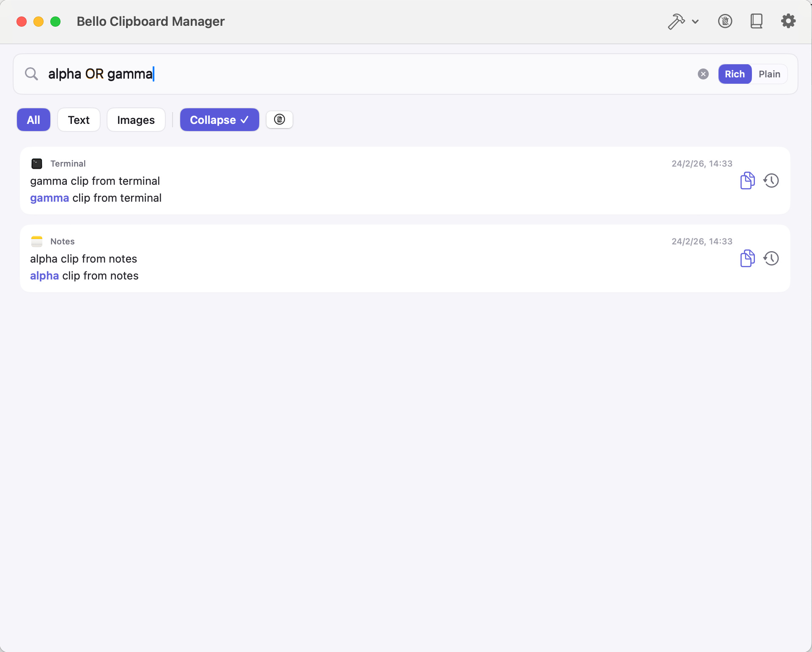Open history for the Terminal clip
Image resolution: width=812 pixels, height=652 pixels.
(x=771, y=181)
